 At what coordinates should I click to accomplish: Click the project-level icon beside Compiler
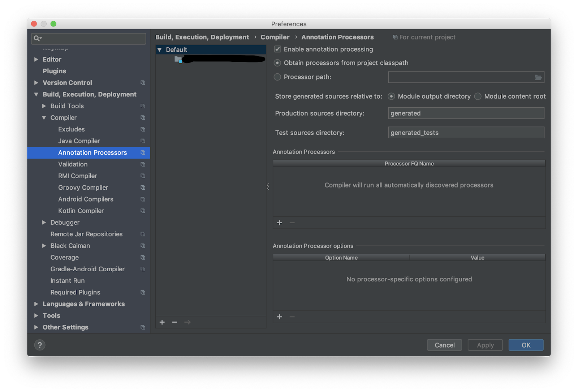[143, 118]
